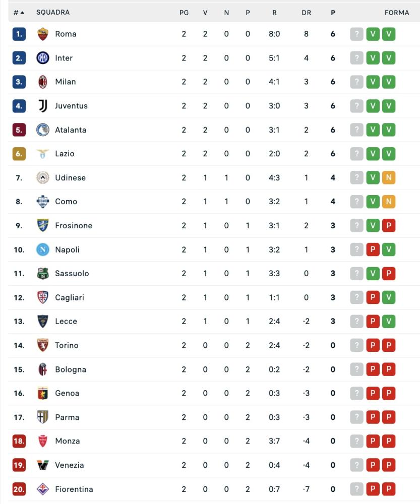The image size is (420, 504).
Task: Select the Fiorentina crest
Action: click(x=43, y=489)
